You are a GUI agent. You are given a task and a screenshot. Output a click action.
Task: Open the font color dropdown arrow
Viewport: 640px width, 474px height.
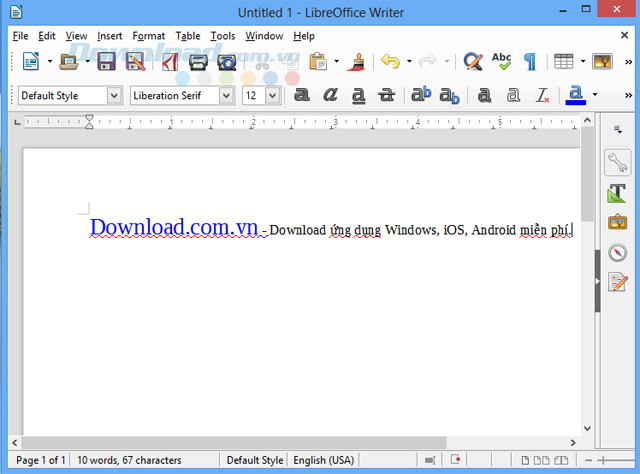(595, 95)
